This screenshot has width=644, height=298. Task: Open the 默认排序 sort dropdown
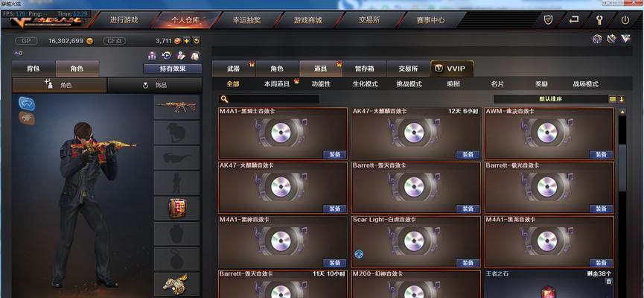coord(551,99)
